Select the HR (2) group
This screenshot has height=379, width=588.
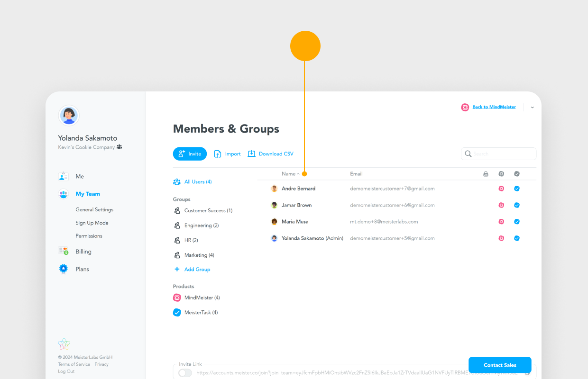[191, 240]
